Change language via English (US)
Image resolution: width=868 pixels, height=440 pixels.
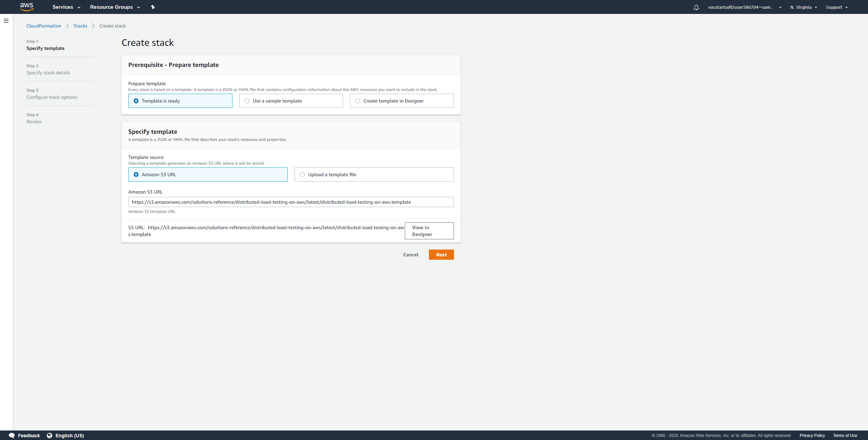click(x=70, y=436)
